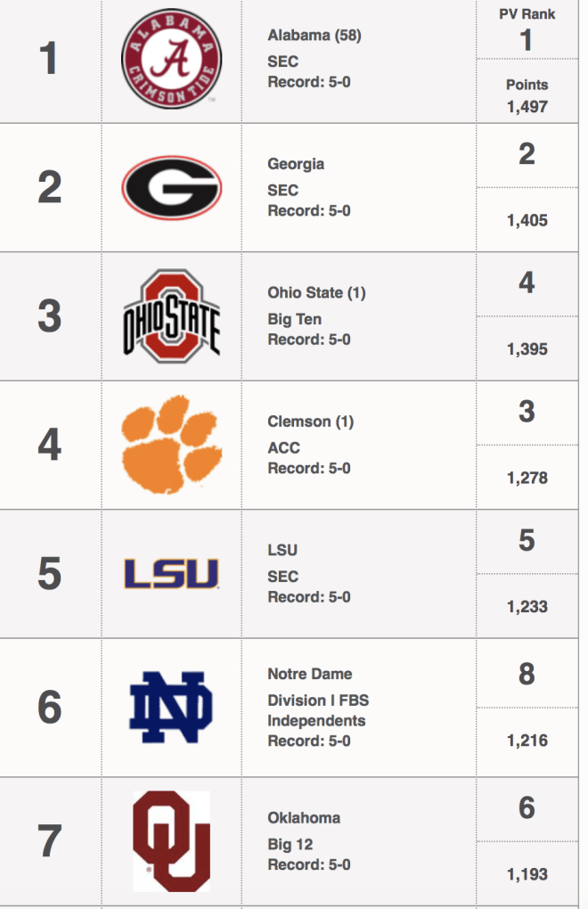Click the Alabama Crimson Tide logo
Screen dimensions: 588x909
pos(171,59)
